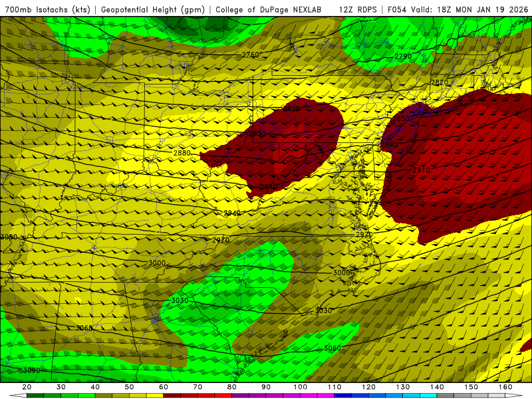
Task: Click the color bar label '40'
Action: coord(95,387)
